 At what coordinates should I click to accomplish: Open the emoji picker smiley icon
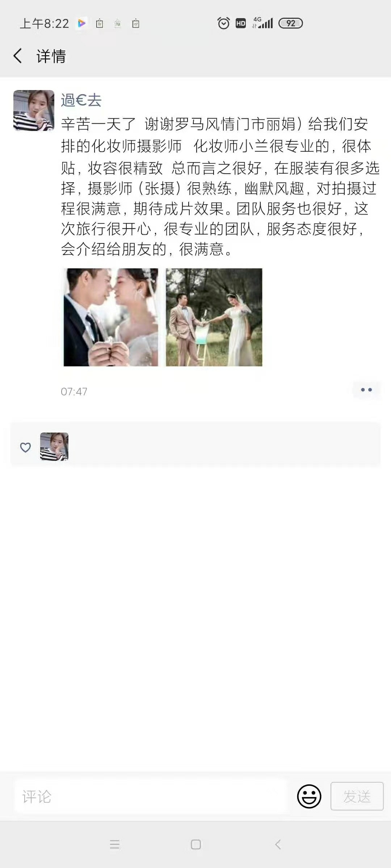[309, 796]
